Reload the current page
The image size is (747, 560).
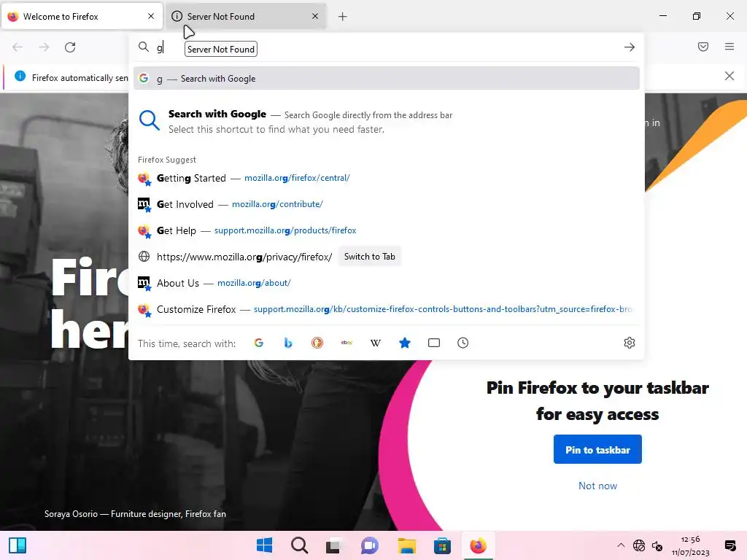coord(70,47)
